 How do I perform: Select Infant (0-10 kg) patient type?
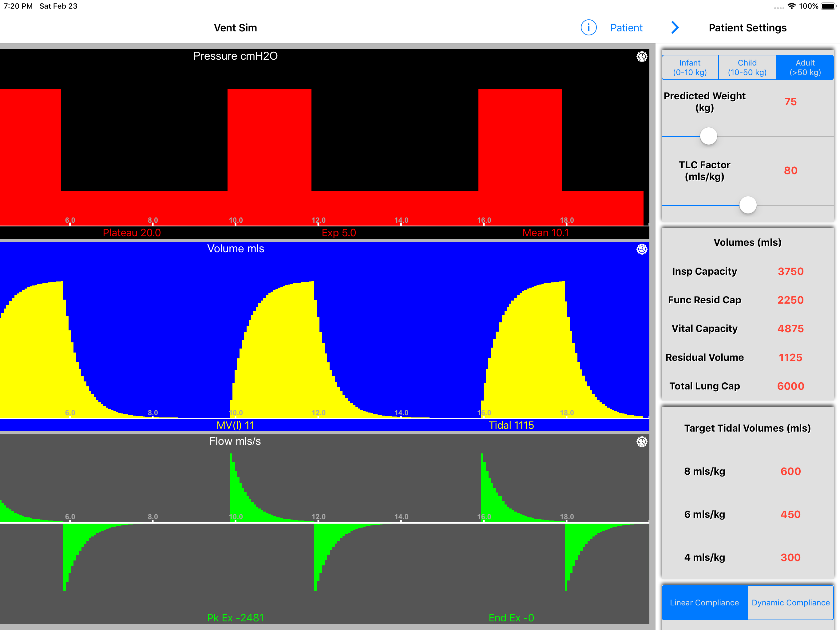pyautogui.click(x=690, y=67)
